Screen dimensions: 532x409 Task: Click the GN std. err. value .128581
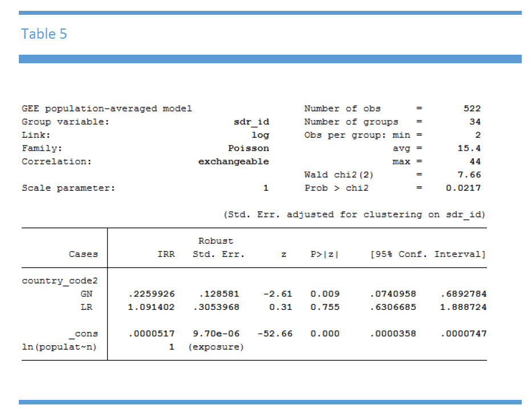pos(219,294)
